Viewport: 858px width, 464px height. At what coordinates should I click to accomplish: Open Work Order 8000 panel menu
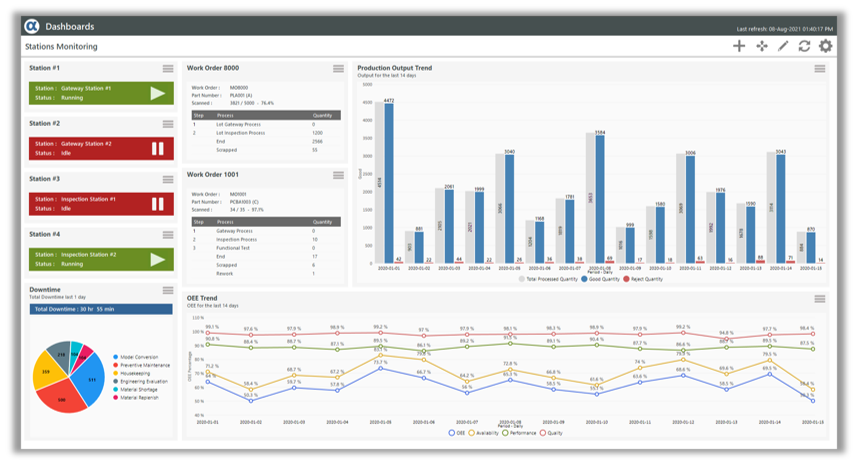click(339, 69)
